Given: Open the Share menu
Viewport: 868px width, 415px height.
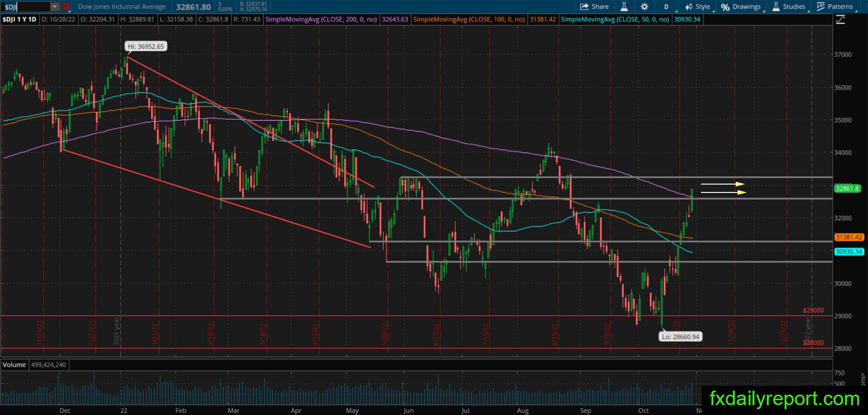Looking at the screenshot, I should click(x=594, y=6).
